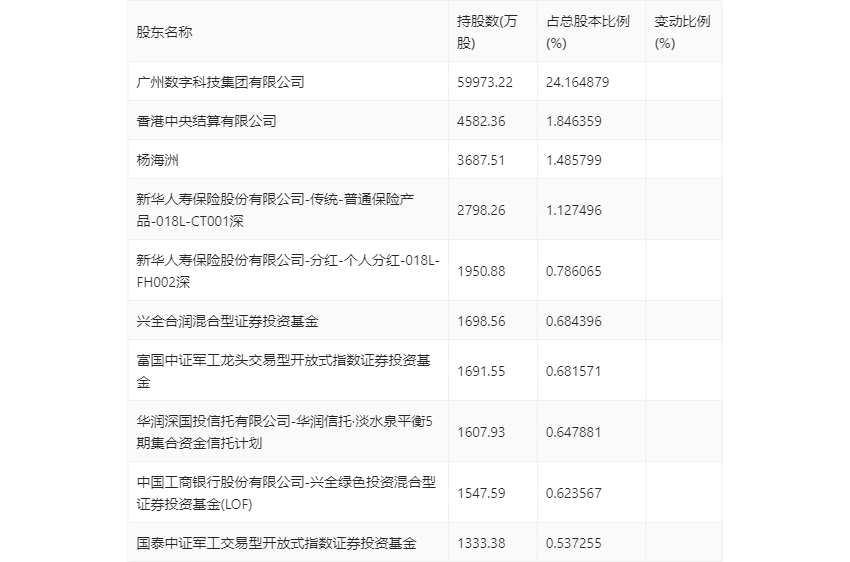Click the ratio value 0.623567
Image resolution: width=850 pixels, height=562 pixels.
[574, 493]
